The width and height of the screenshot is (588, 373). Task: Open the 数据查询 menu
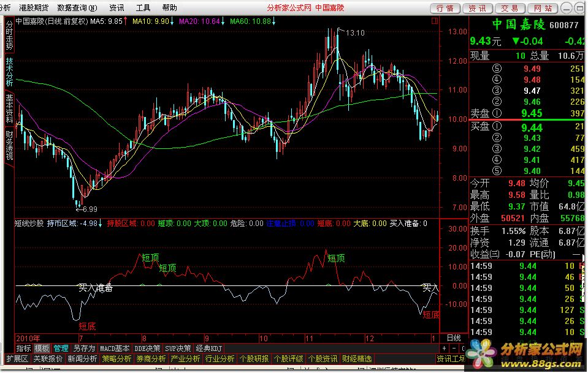coord(77,7)
